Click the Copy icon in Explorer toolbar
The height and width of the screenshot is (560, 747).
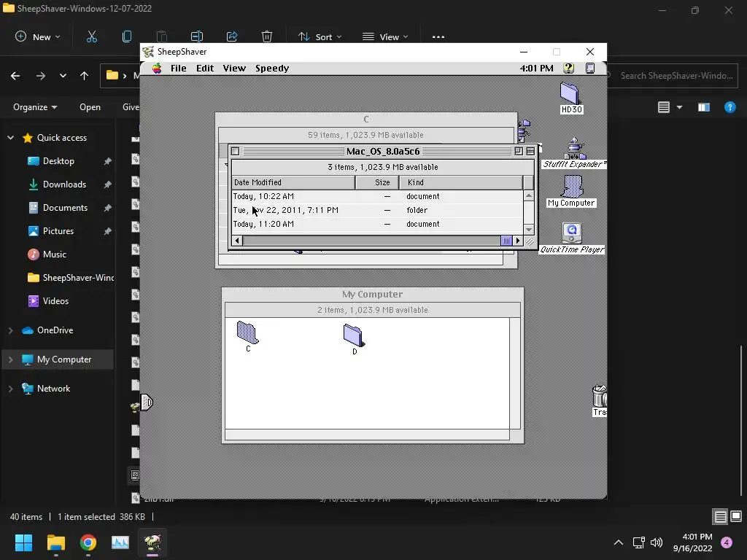coord(127,36)
